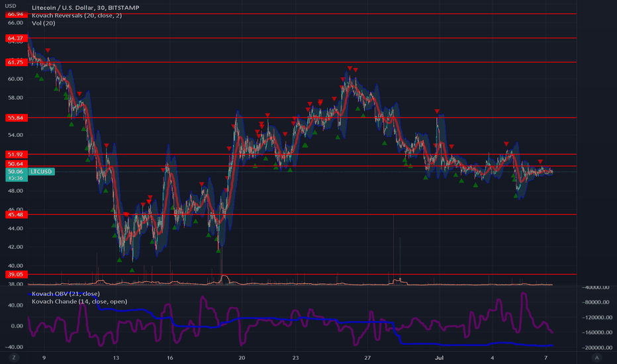This screenshot has height=364, width=617.
Task: Click the LTCUSD symbol tag
Action: [x=41, y=171]
